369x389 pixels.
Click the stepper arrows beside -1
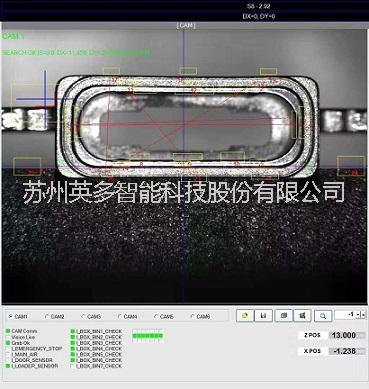point(361,314)
